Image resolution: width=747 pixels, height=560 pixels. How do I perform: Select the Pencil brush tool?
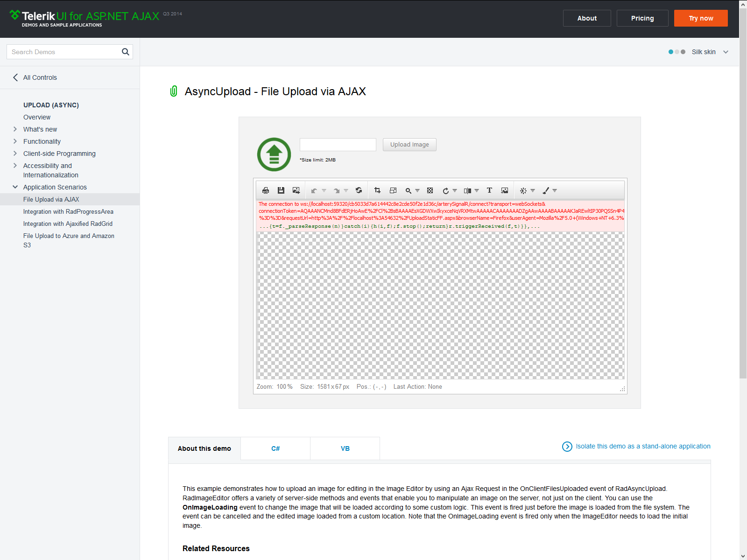(546, 190)
